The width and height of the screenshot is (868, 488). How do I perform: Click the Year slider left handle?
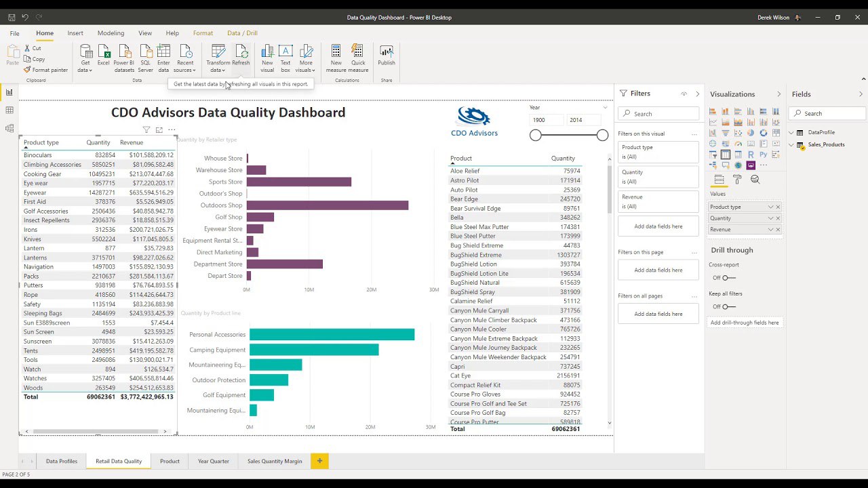(x=536, y=136)
